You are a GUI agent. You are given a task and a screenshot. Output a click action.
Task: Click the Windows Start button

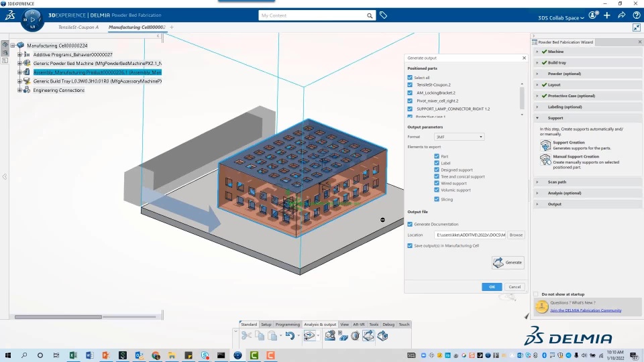coord(8,355)
